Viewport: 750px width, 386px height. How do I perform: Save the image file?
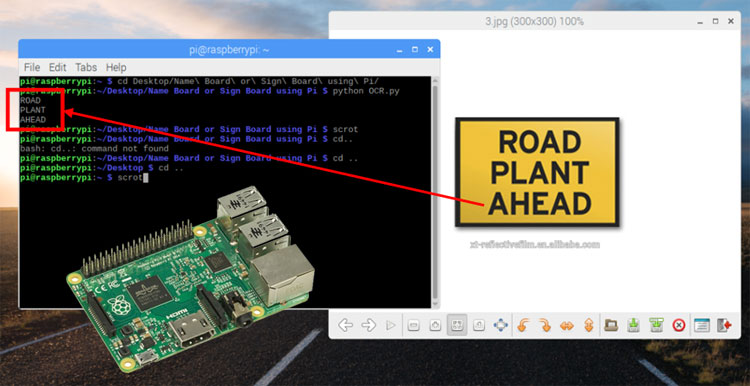[x=633, y=326]
